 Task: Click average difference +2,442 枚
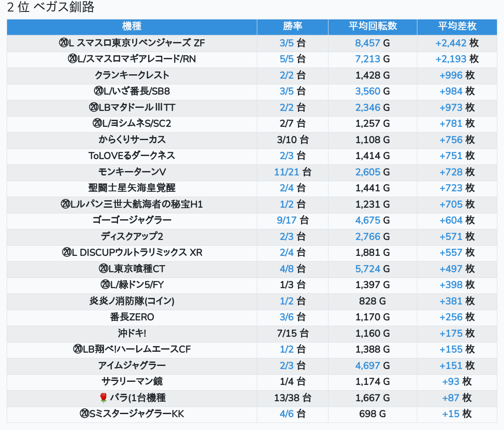457,43
